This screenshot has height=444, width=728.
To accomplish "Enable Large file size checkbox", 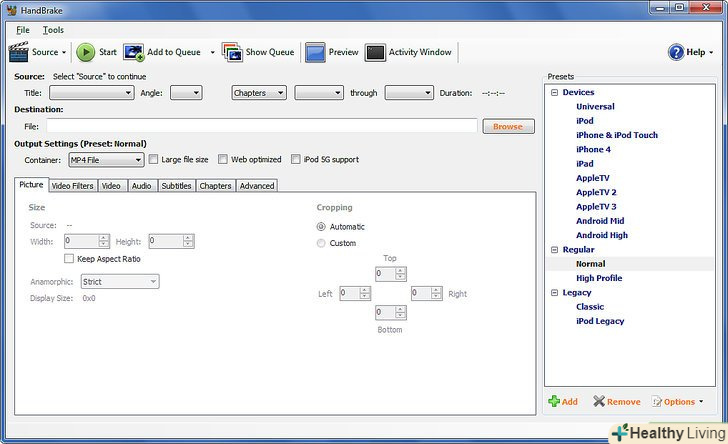I will tap(153, 159).
